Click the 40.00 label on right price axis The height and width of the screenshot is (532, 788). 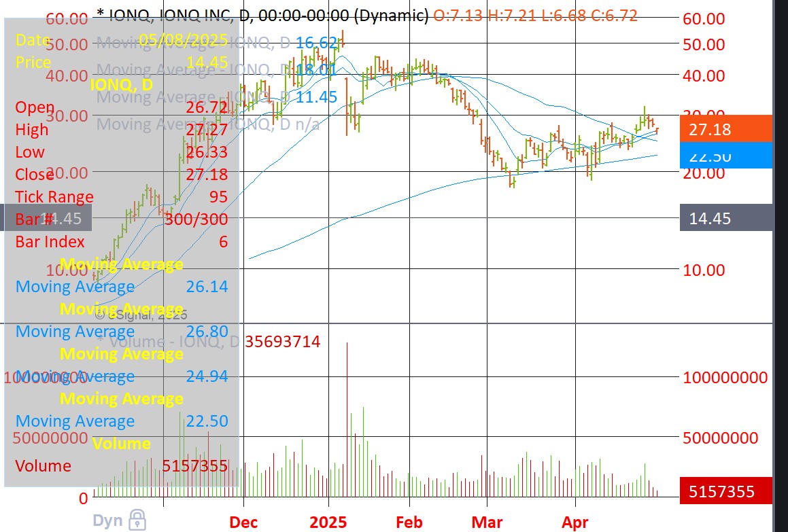pos(704,76)
